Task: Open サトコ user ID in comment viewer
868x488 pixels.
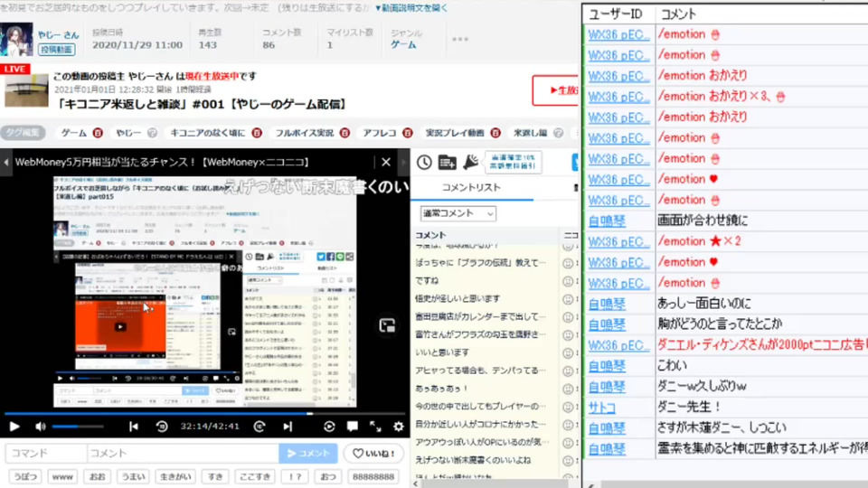Action: tap(602, 408)
